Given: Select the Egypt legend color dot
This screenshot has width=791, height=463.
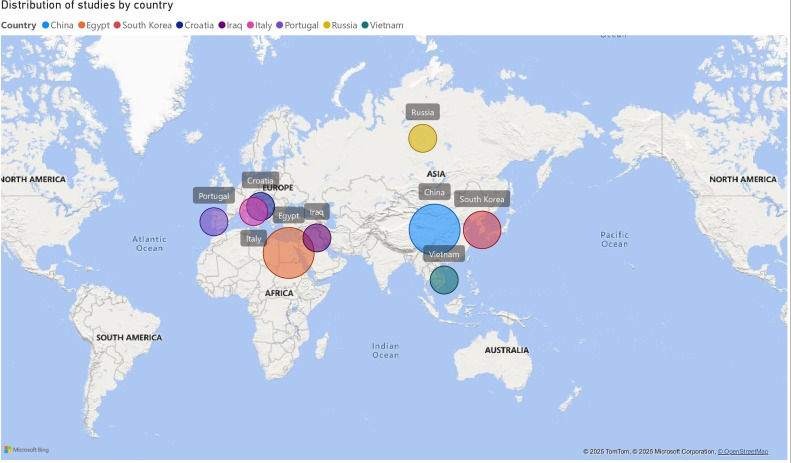Looking at the screenshot, I should 81,25.
